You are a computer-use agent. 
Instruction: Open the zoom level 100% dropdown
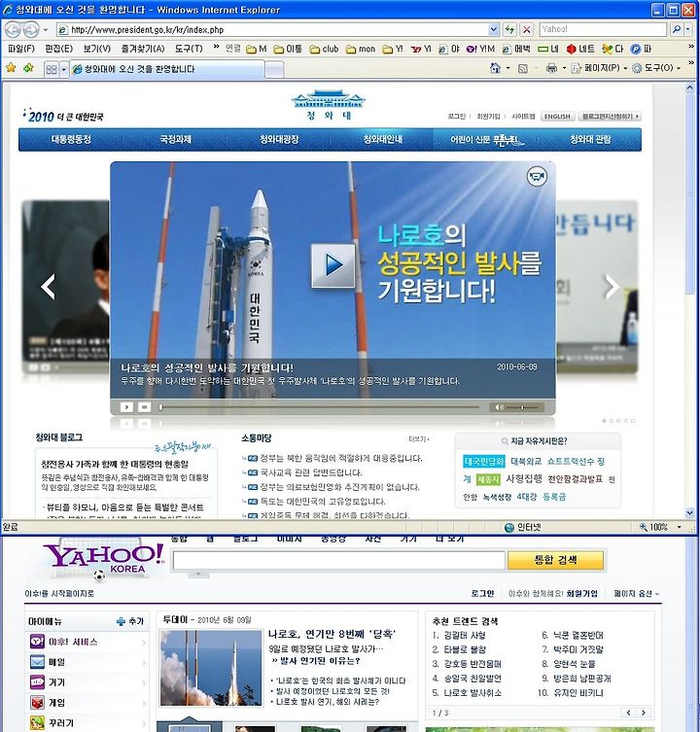point(680,527)
